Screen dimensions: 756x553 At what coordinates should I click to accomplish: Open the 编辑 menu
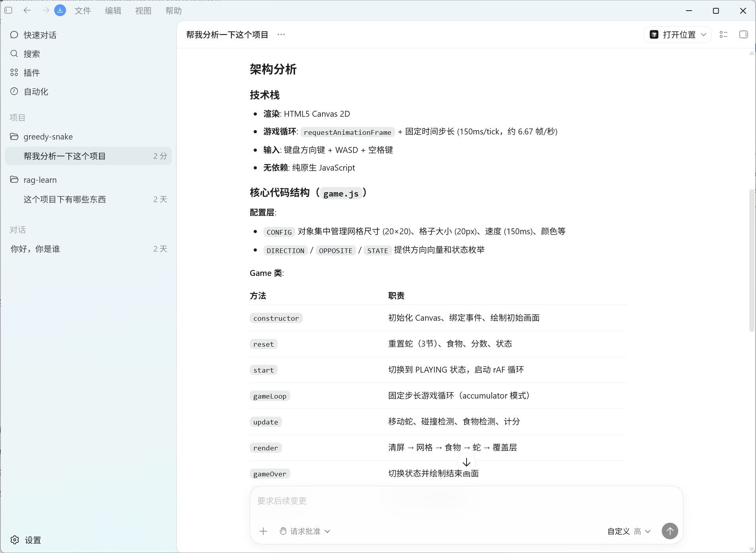coord(113,11)
